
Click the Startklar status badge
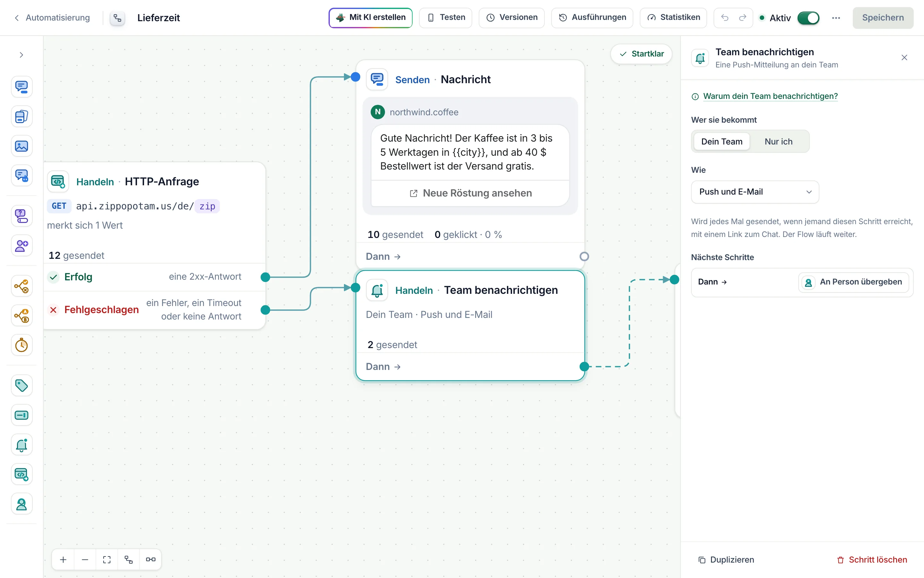[x=641, y=54]
